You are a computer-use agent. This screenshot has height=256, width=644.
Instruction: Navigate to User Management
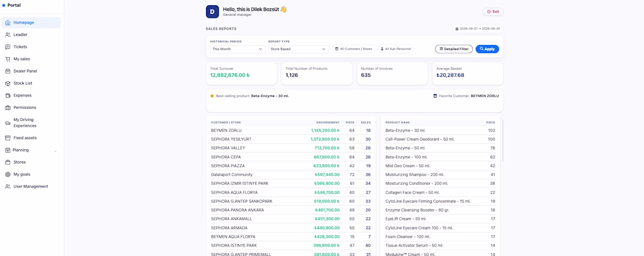(x=31, y=186)
